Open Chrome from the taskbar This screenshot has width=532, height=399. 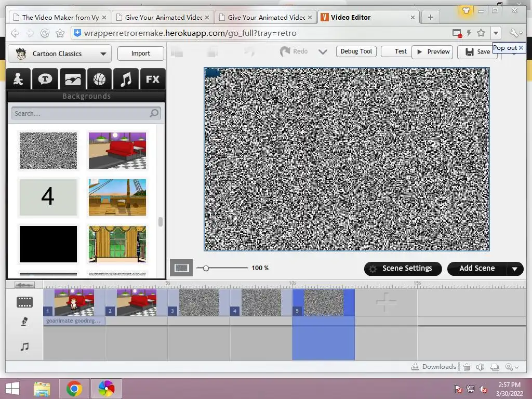coord(74,389)
